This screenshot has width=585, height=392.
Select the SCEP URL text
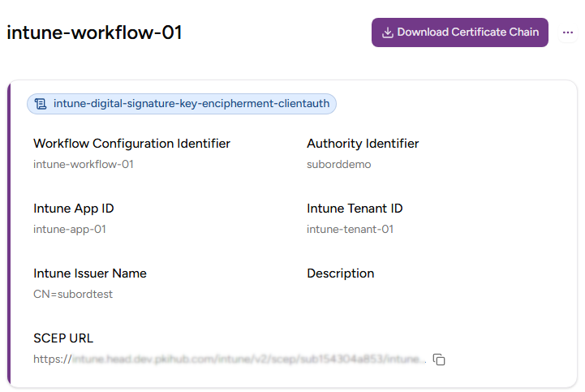click(229, 359)
